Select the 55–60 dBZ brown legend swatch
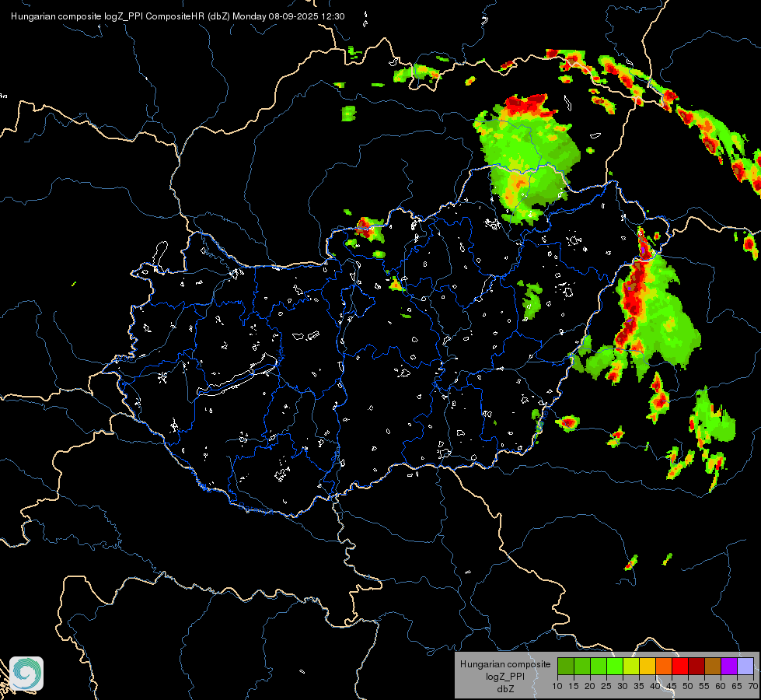This screenshot has width=761, height=700. click(713, 666)
